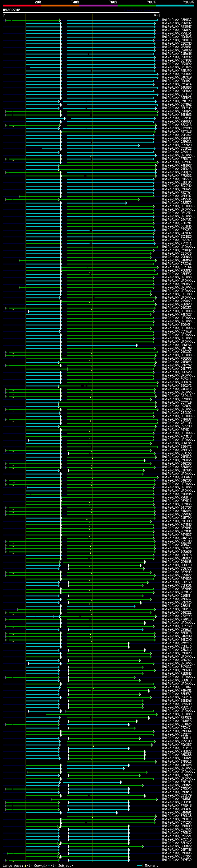The width and height of the screenshot is (197, 868).
Task: Select the UniRef100_B6KH63 label
Action: point(177,115)
